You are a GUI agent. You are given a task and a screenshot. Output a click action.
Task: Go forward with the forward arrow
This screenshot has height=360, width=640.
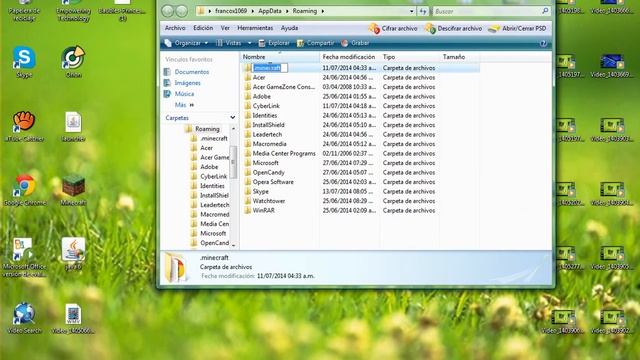(182, 11)
